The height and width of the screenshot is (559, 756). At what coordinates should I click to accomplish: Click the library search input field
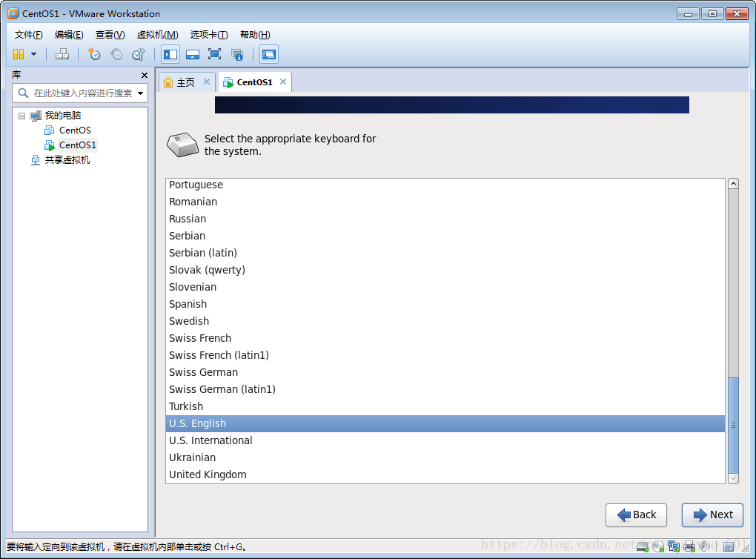80,93
